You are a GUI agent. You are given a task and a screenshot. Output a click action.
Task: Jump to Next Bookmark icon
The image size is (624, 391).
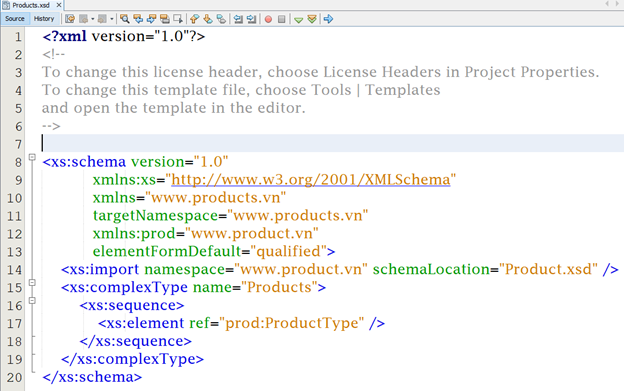tap(208, 19)
